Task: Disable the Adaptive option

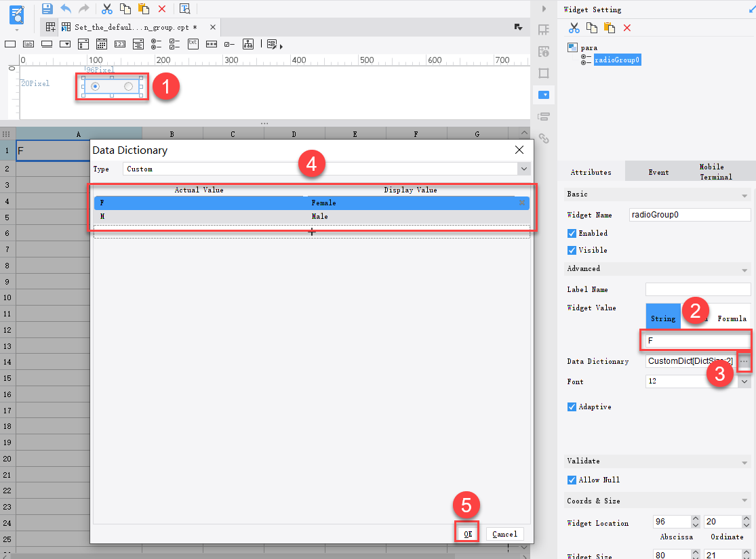Action: coord(573,406)
